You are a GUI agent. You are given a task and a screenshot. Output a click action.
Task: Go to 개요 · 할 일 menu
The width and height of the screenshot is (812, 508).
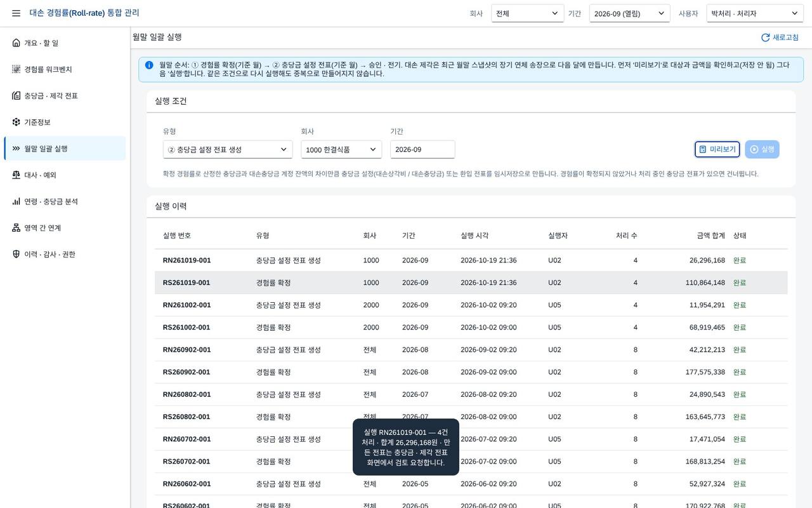[x=65, y=43]
